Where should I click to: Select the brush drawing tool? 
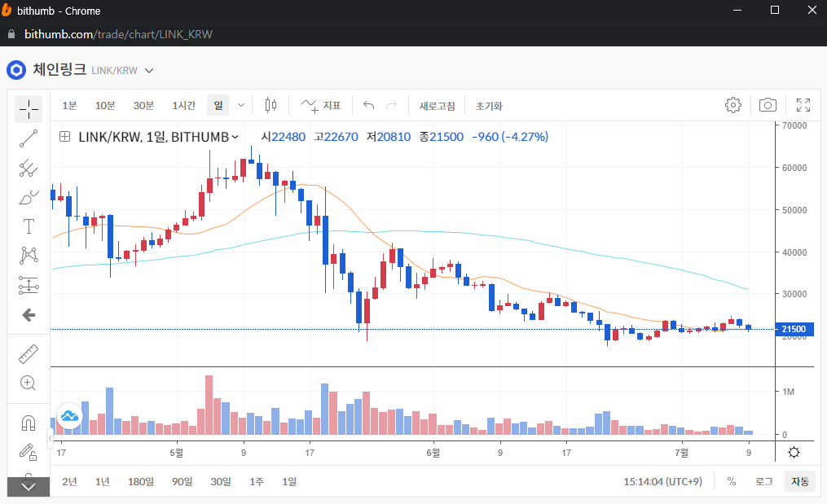tap(29, 198)
